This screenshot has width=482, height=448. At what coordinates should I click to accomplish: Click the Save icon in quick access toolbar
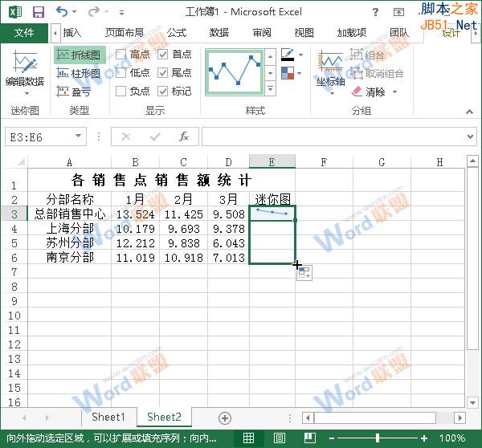click(39, 12)
